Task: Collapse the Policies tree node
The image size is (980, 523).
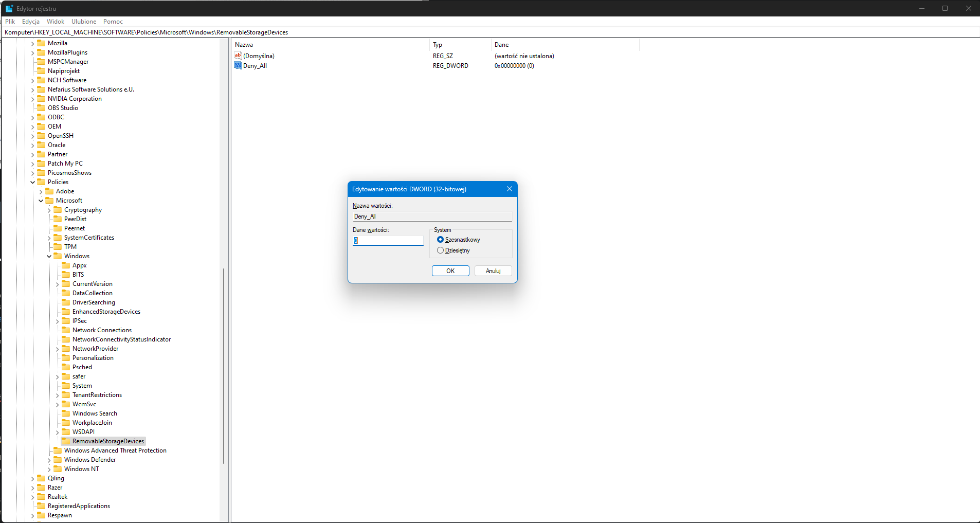Action: [33, 182]
